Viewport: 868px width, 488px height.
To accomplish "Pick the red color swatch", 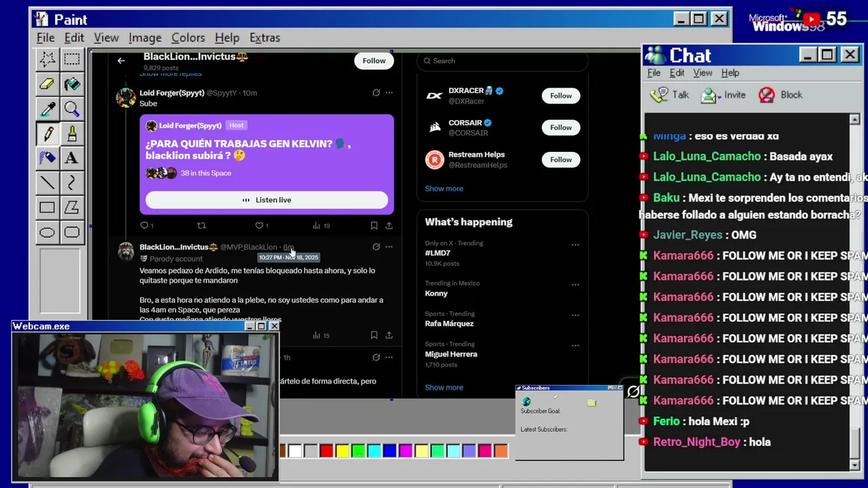I will (326, 451).
